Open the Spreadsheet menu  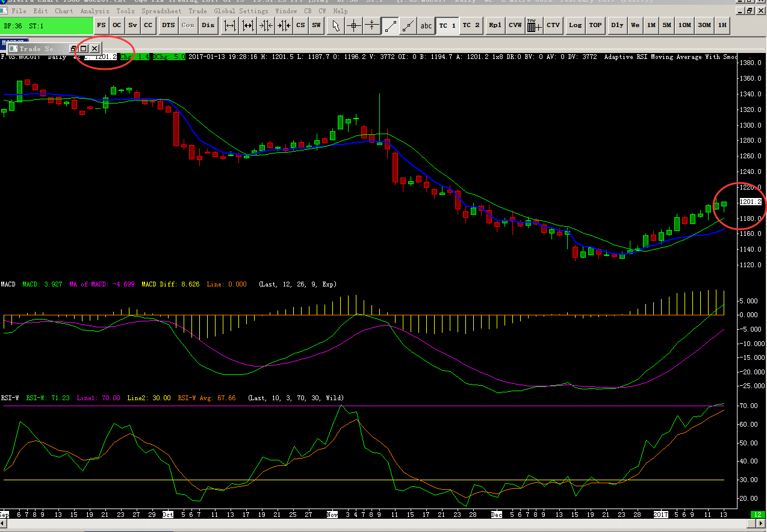(x=161, y=11)
